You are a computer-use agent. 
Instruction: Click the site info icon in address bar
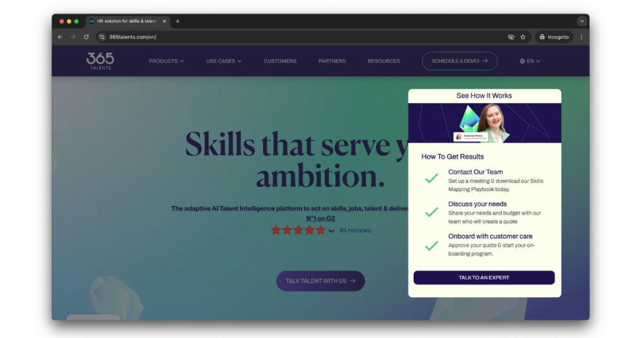102,37
